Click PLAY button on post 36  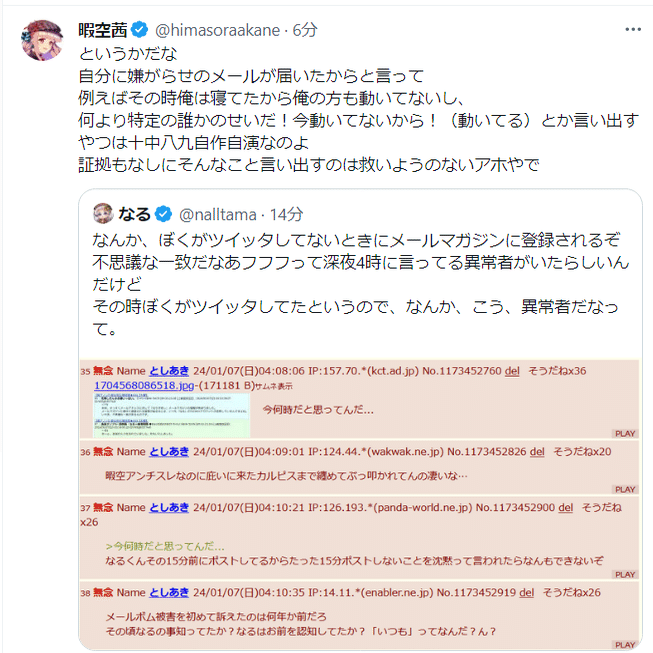click(x=625, y=489)
